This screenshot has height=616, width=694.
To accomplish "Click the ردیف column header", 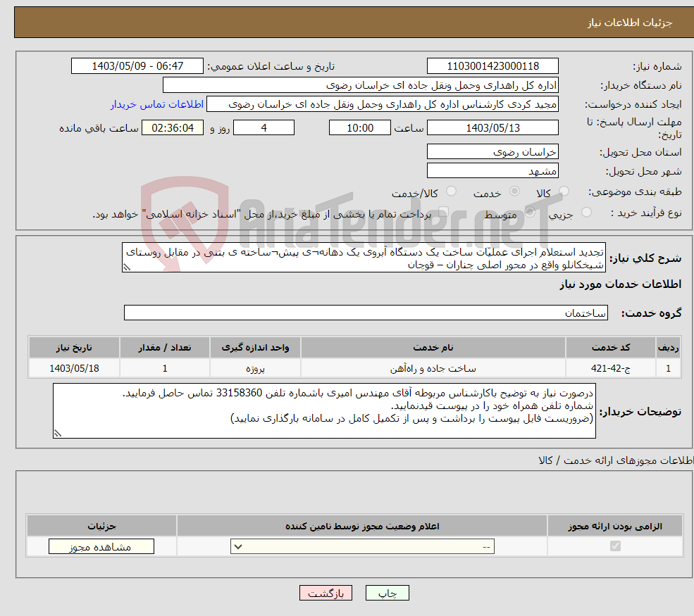I will click(668, 348).
